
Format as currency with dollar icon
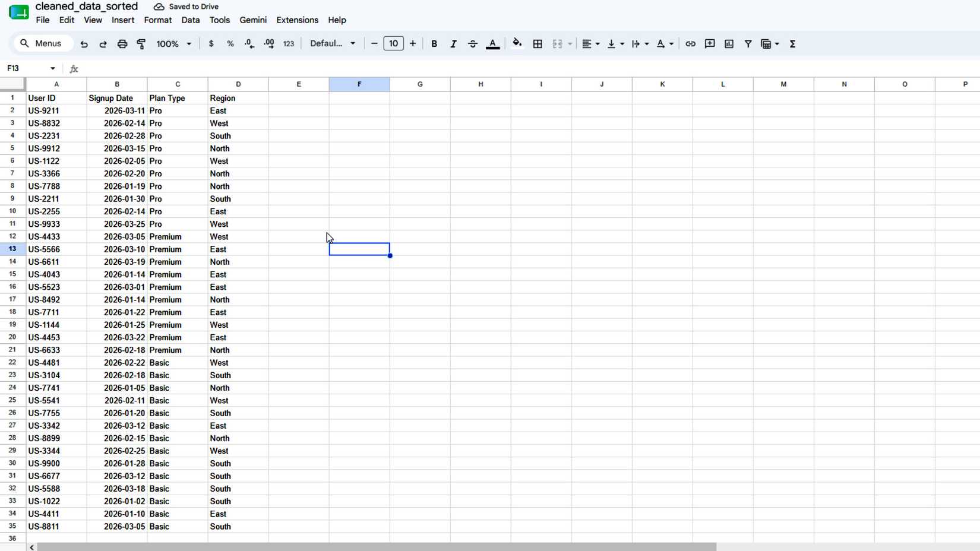tap(211, 44)
